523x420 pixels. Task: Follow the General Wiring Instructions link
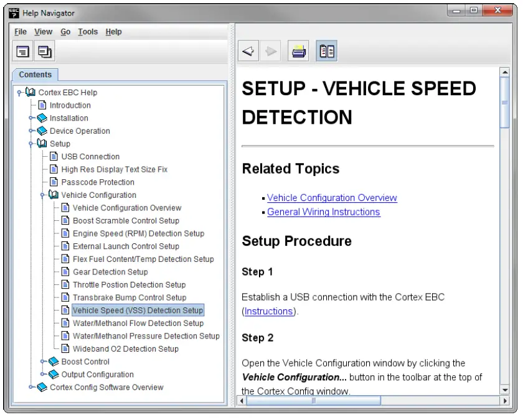(323, 212)
